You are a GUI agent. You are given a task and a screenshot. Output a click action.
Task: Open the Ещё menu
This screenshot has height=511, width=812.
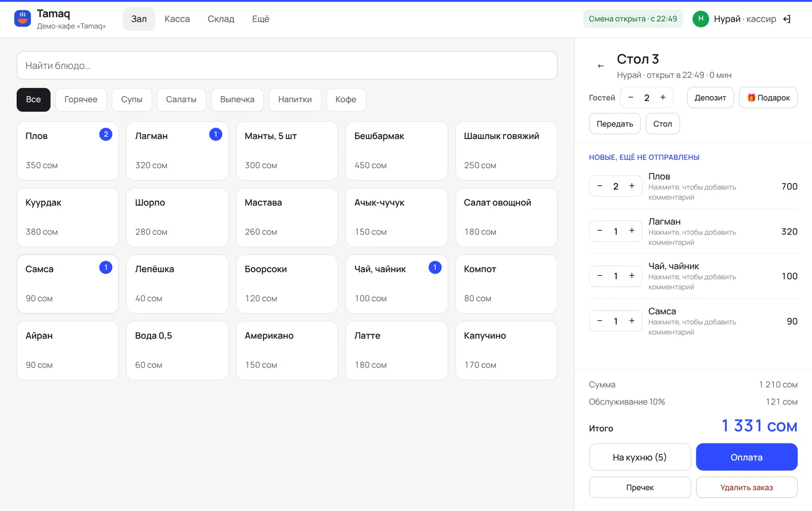coord(261,19)
